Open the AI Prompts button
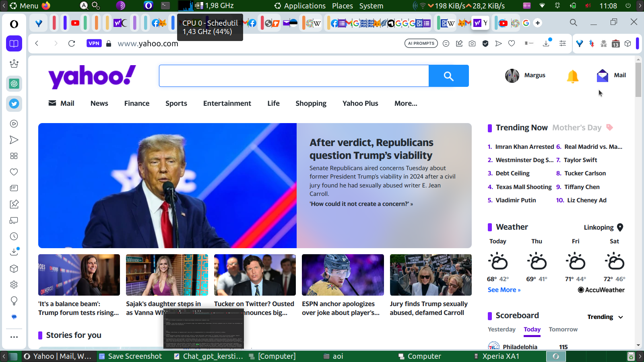The height and width of the screenshot is (362, 644). (421, 43)
